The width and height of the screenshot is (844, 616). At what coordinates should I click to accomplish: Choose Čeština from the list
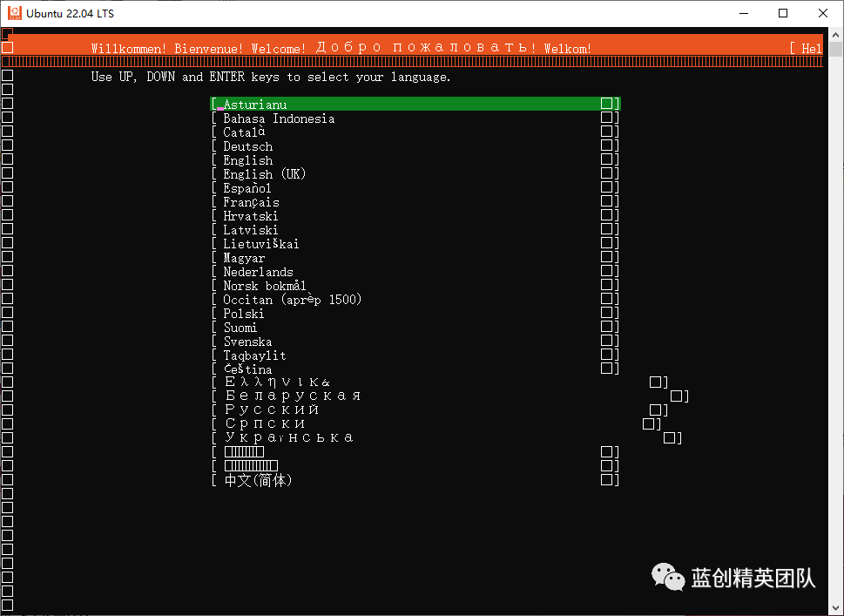[415, 369]
